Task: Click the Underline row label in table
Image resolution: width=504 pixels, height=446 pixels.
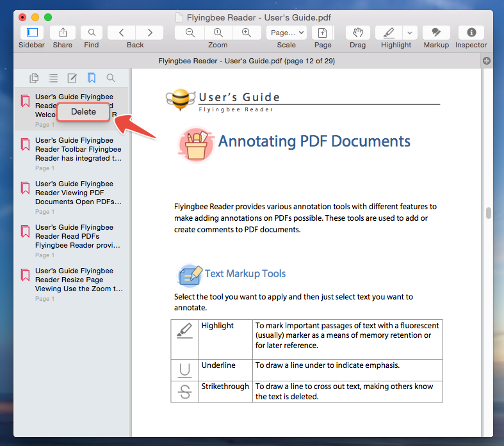Action: coord(218,365)
